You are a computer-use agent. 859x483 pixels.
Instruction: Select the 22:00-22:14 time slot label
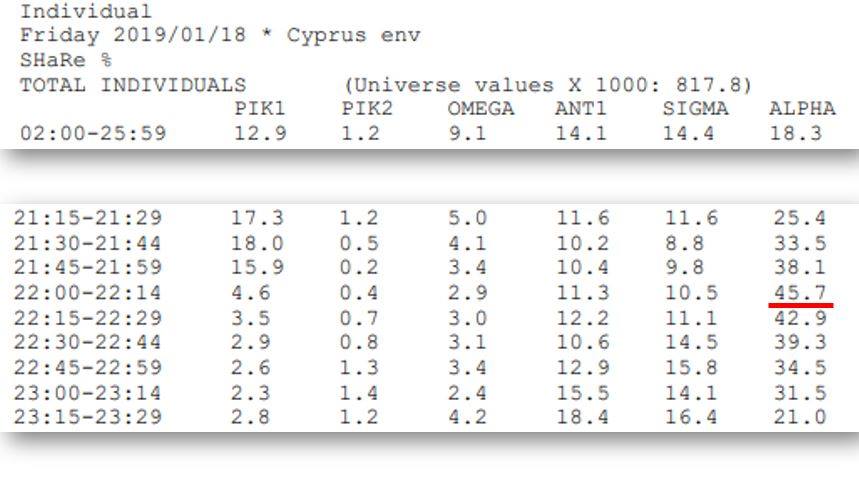88,292
